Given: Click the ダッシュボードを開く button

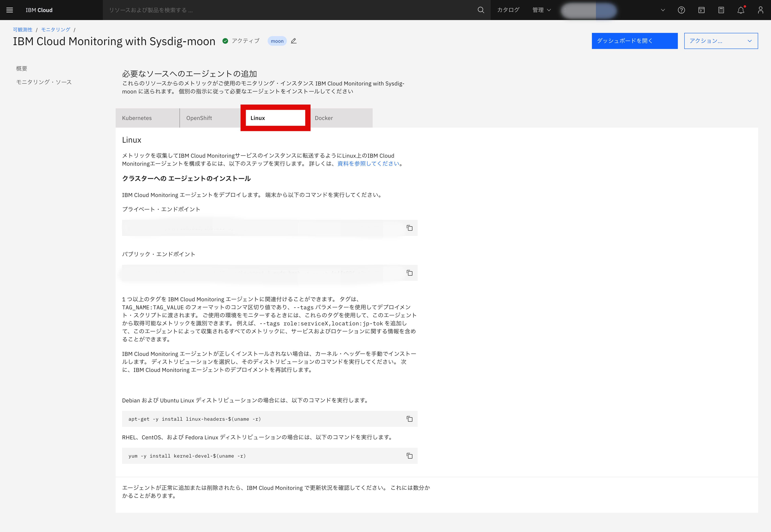Looking at the screenshot, I should point(634,41).
